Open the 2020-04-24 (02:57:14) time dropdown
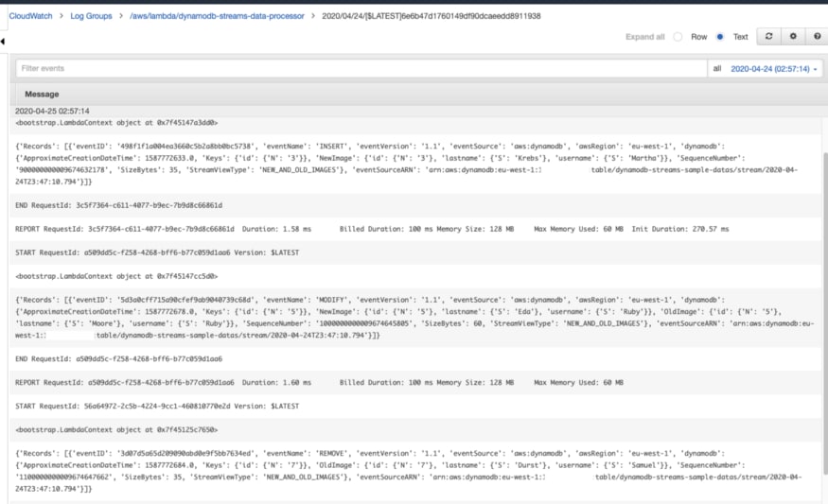The image size is (828, 504). pyautogui.click(x=774, y=69)
